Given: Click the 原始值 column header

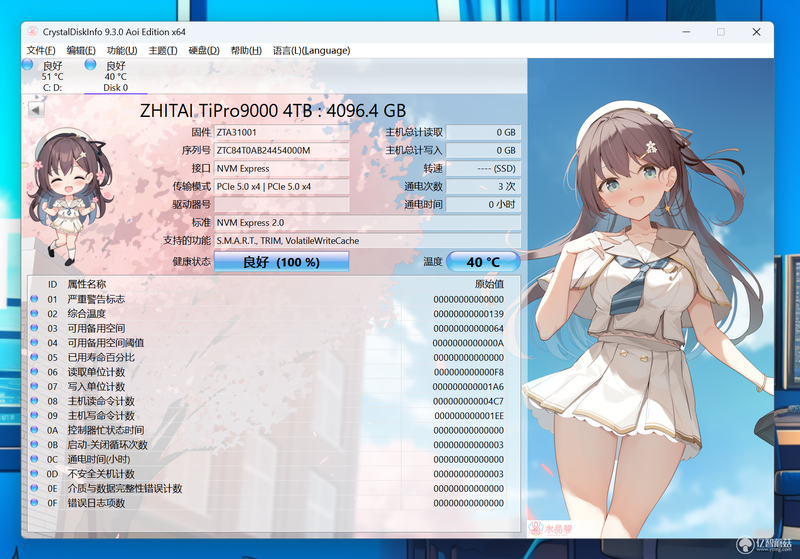Looking at the screenshot, I should coord(489,284).
